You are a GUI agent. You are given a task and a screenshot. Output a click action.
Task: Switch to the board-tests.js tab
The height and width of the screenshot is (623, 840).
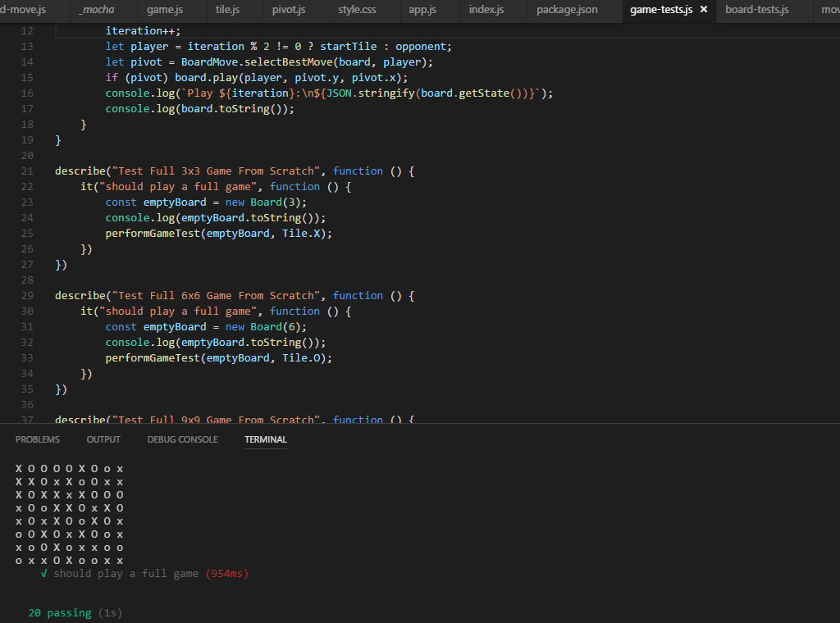tap(756, 10)
